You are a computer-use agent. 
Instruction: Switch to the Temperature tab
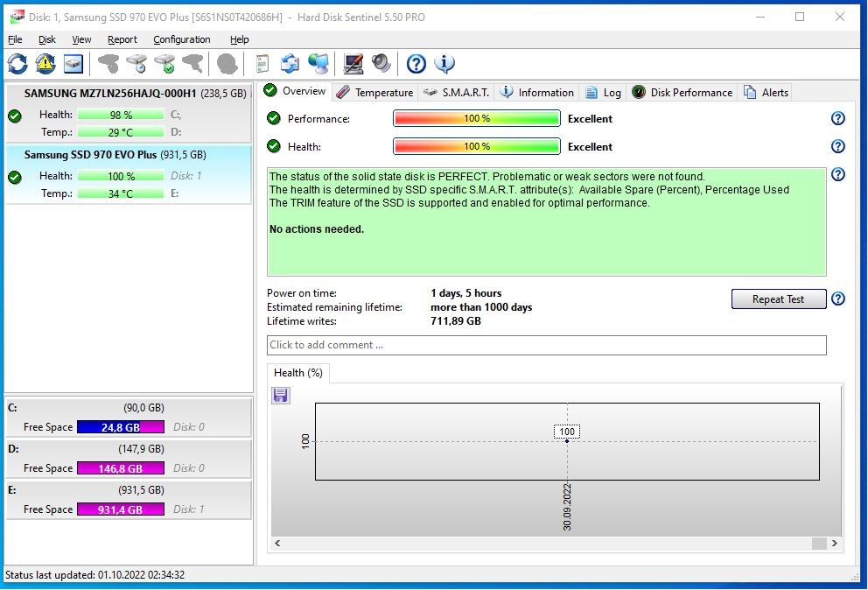374,93
